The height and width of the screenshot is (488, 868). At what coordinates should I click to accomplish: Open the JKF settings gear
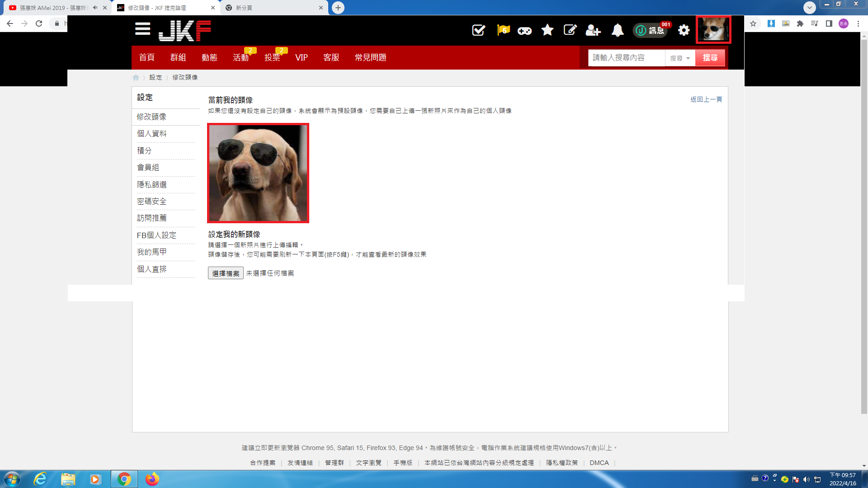pos(684,30)
